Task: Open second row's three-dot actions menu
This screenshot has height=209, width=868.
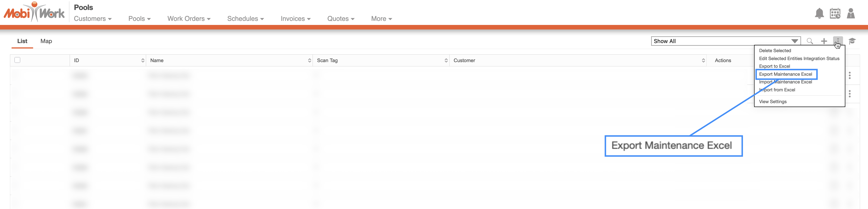Action: 849,94
